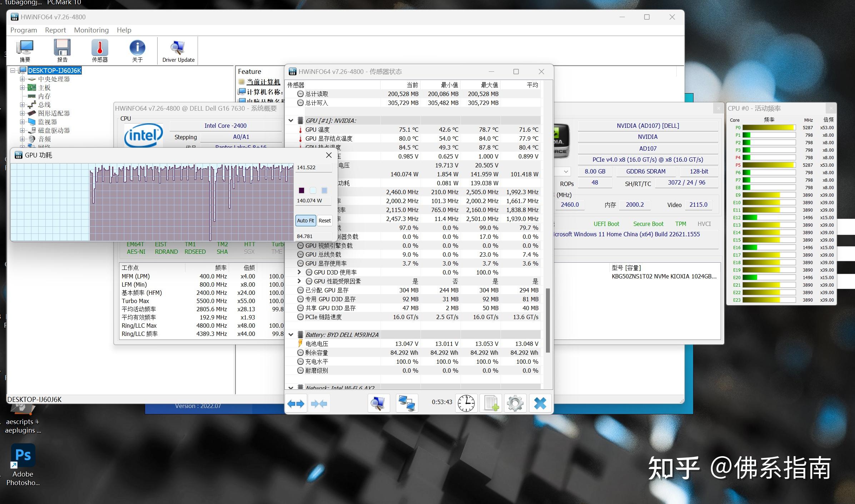The height and width of the screenshot is (504, 855).
Task: Collapse the GPU [#1]: NVIDIA sensor group
Action: coord(291,121)
